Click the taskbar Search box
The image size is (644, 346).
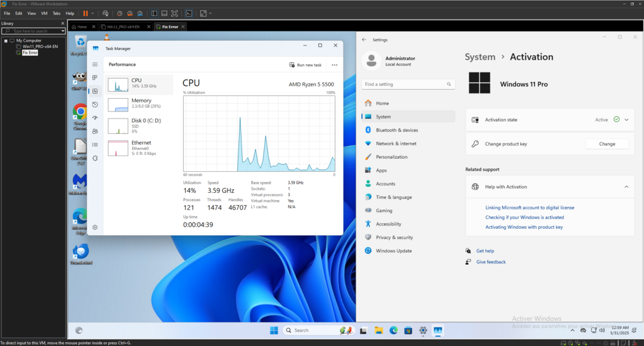(x=319, y=331)
